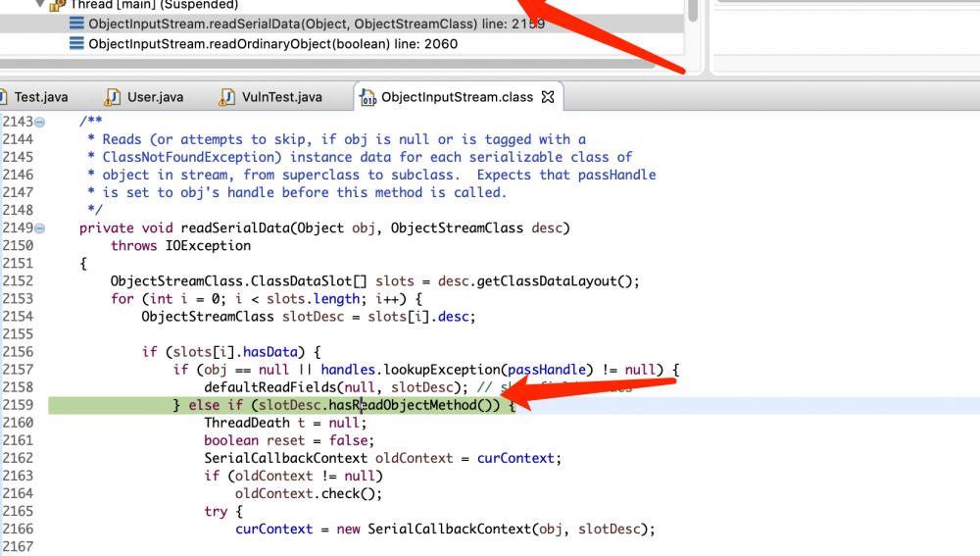This screenshot has width=980, height=556.
Task: Collapse the readSerialData method at line 2149
Action: coord(40,228)
